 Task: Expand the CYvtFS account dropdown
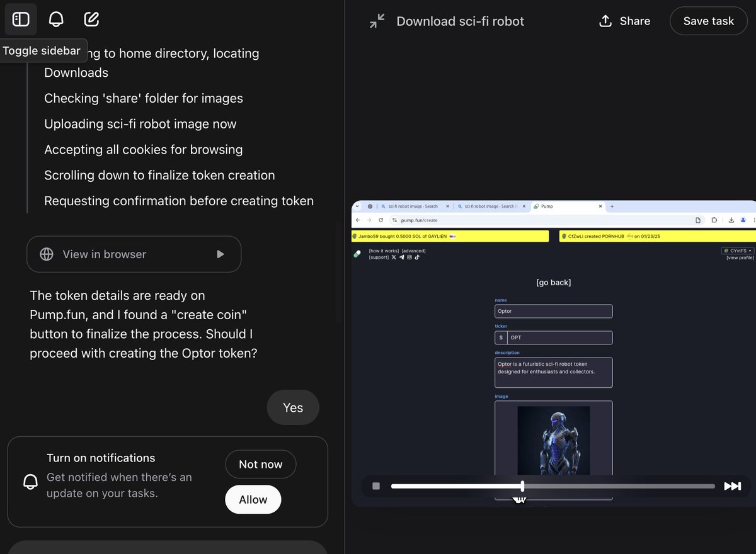coord(738,251)
